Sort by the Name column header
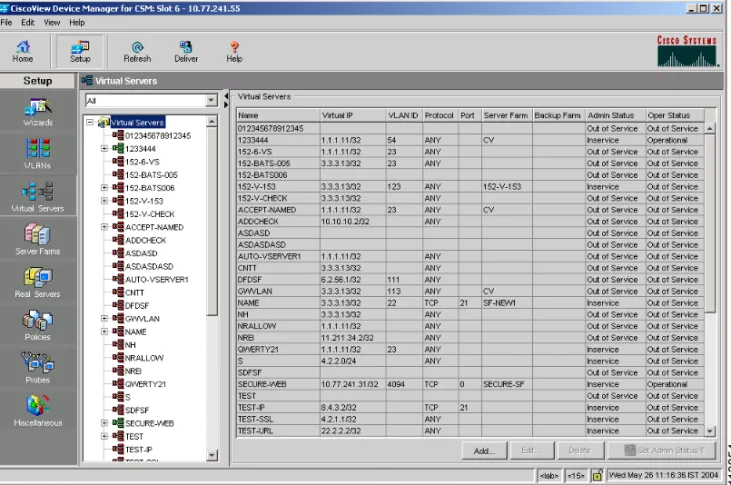 278,115
